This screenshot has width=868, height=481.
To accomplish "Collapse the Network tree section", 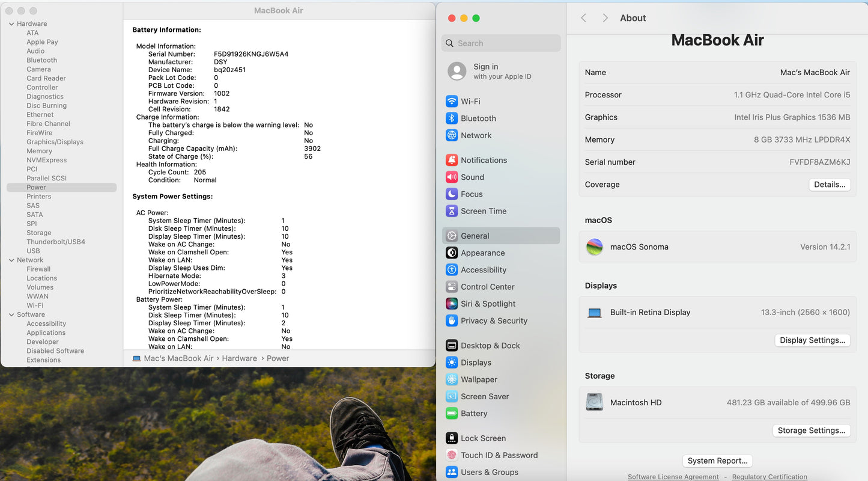I will coord(11,260).
